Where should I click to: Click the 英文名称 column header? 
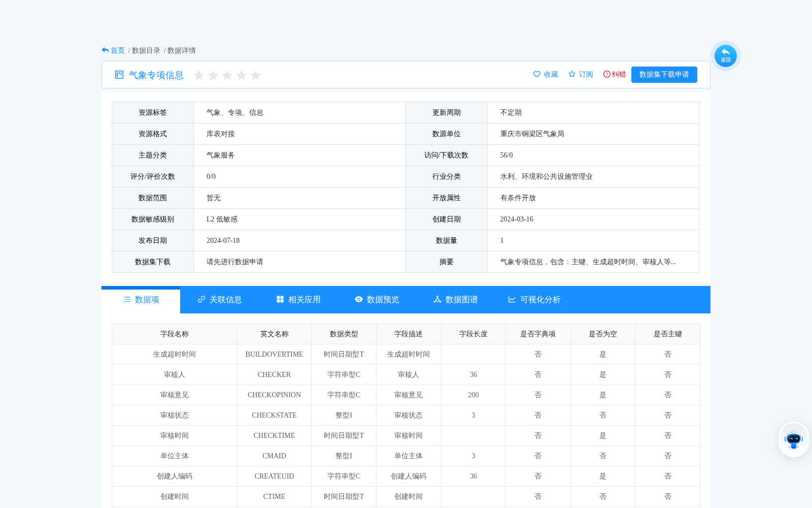pyautogui.click(x=275, y=334)
